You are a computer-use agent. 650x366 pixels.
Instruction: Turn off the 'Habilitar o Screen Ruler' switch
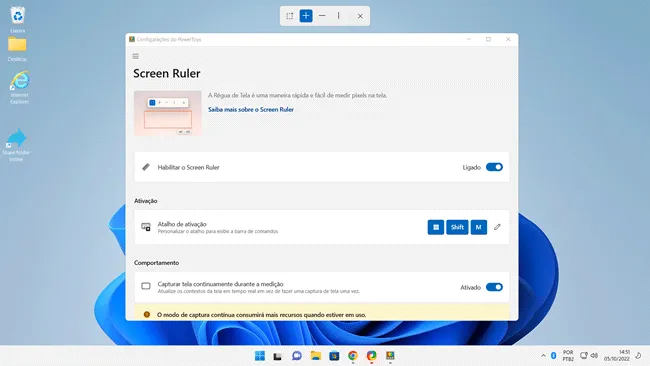click(x=494, y=167)
